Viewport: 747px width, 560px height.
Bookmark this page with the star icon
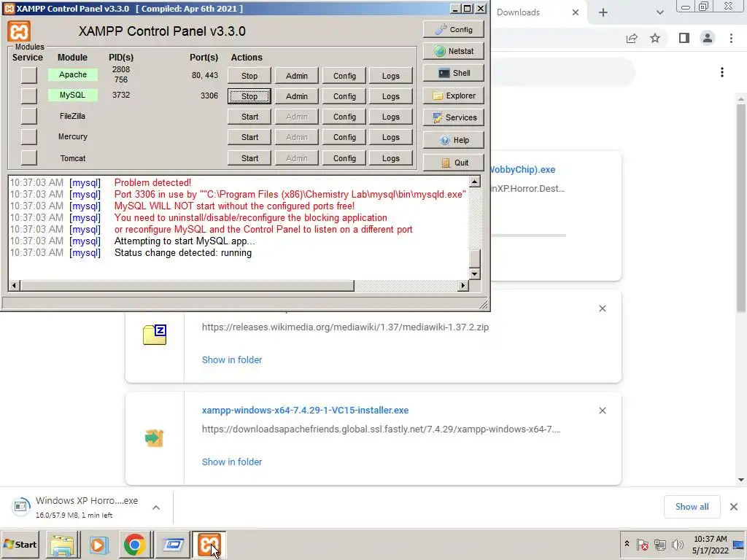[655, 38]
